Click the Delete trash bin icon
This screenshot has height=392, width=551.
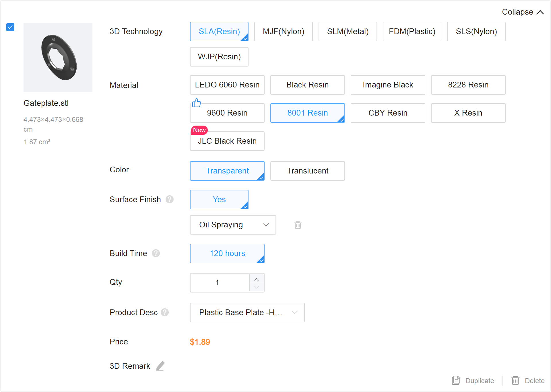click(515, 381)
